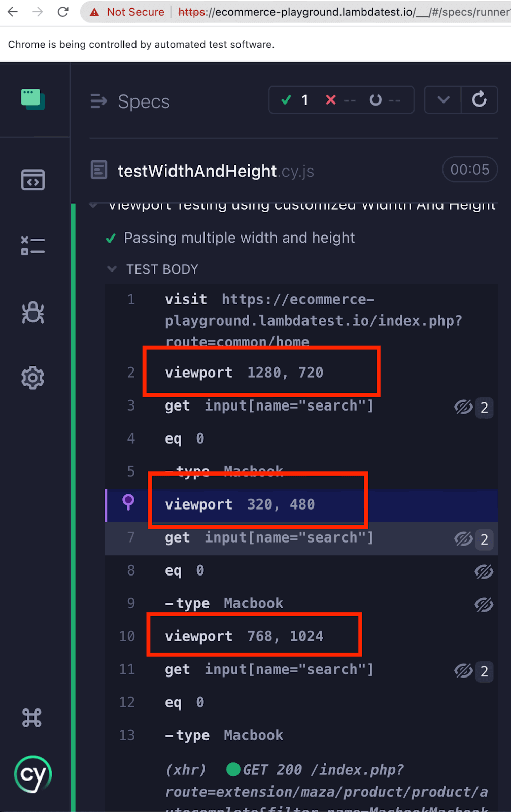Click the Cypress logo icon

point(33,774)
